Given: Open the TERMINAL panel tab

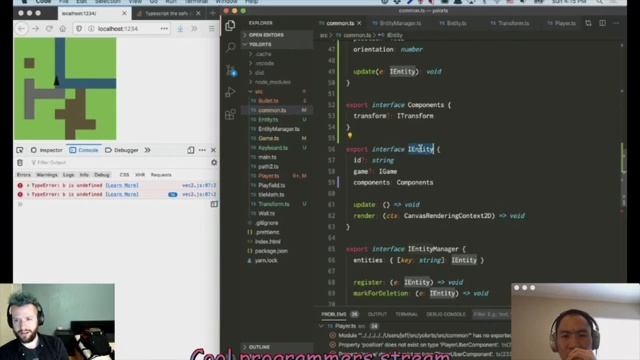Looking at the screenshot, I should click(406, 314).
